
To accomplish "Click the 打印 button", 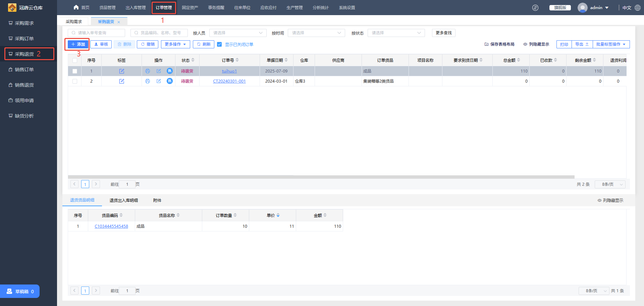I will [x=564, y=44].
